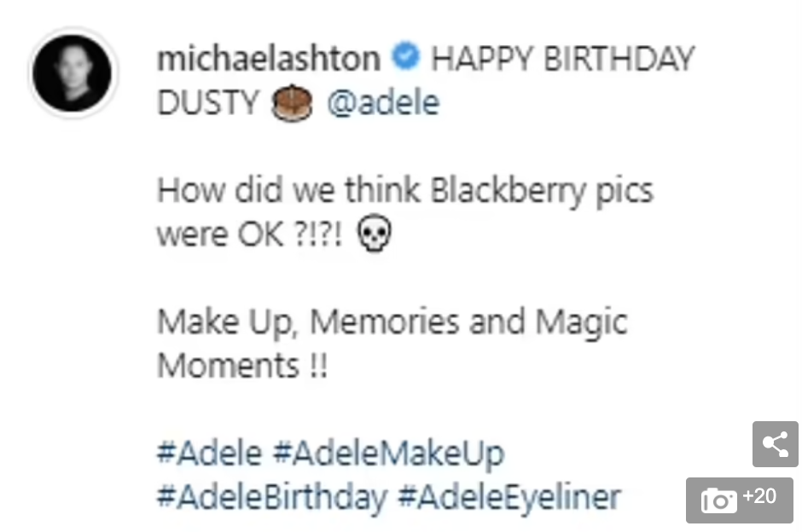802x532 pixels.
Task: Click the skull emoji
Action: point(374,233)
